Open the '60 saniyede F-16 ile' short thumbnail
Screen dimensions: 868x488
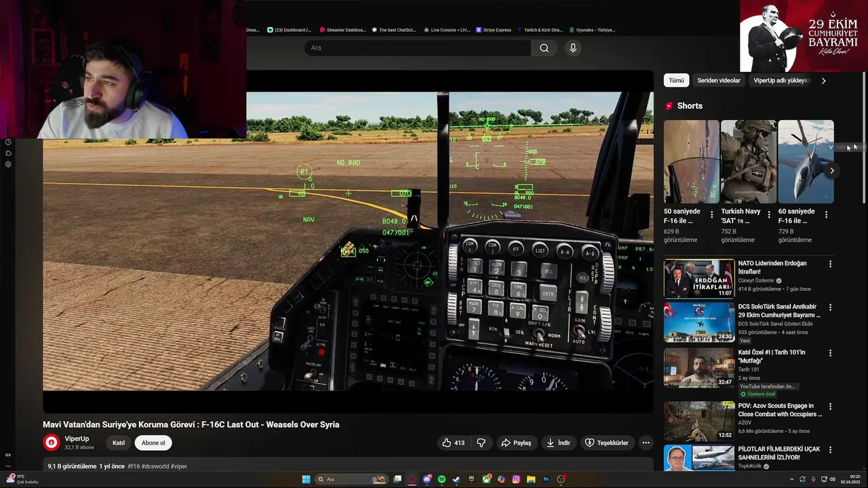click(x=806, y=161)
